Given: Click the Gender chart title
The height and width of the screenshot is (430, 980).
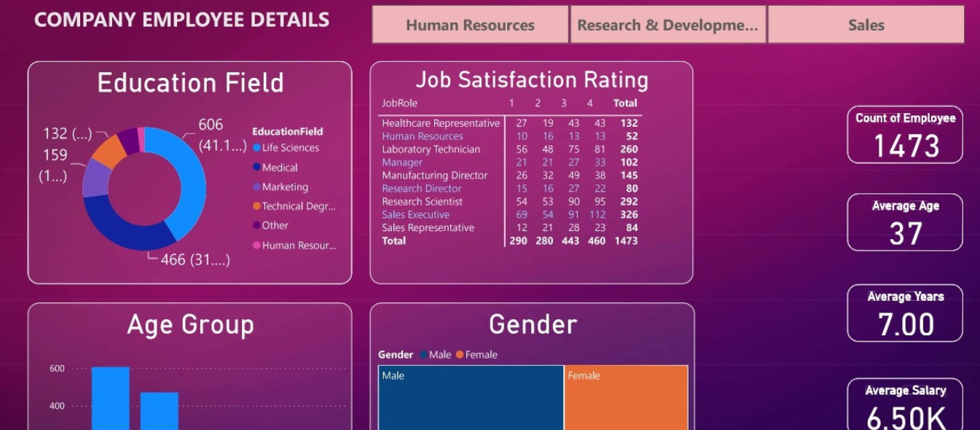Looking at the screenshot, I should 533,324.
